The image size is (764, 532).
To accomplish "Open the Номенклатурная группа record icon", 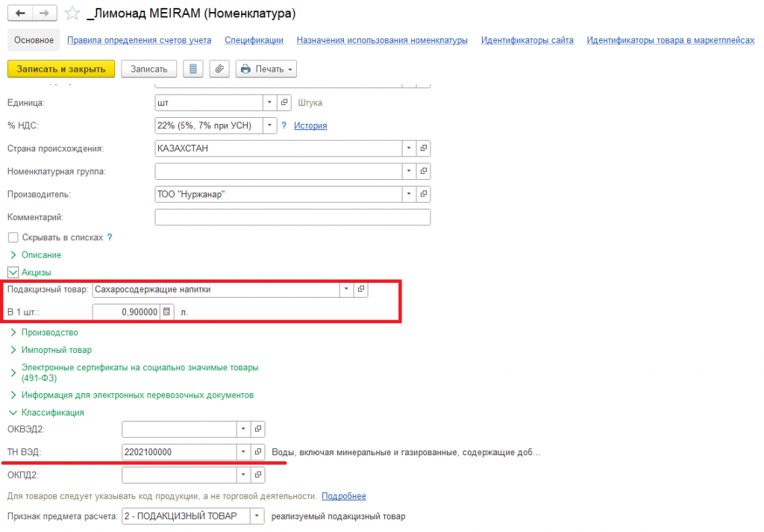I will [x=424, y=171].
